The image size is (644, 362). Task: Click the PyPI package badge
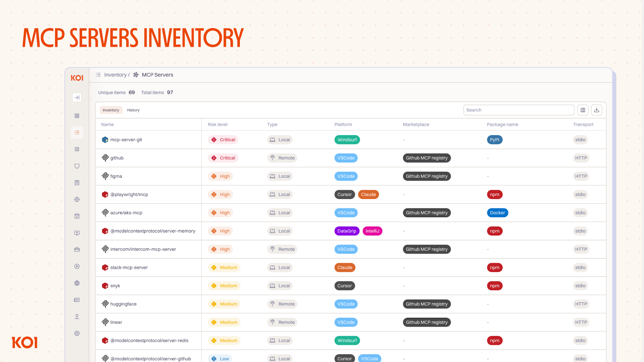point(495,140)
